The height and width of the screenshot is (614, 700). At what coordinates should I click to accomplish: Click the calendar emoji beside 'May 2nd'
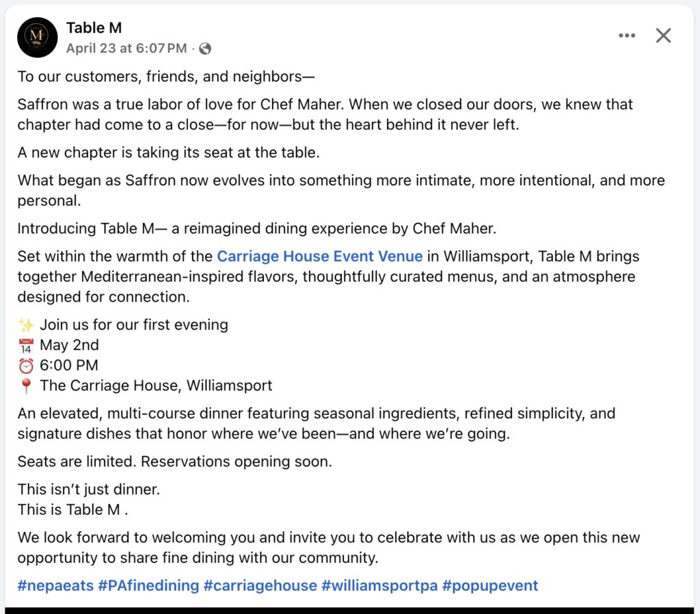pos(25,345)
